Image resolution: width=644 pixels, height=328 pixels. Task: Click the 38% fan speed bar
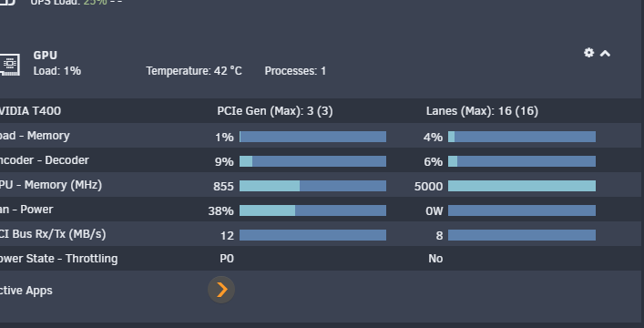[313, 210]
